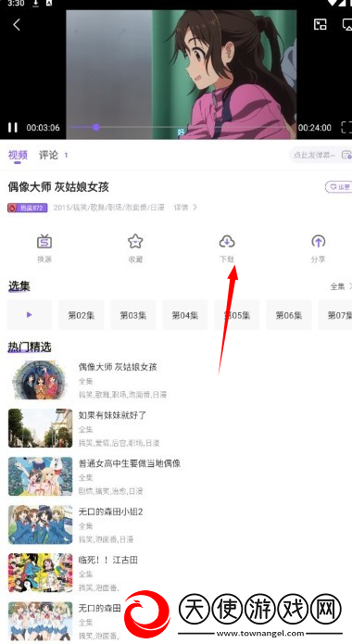This screenshot has height=644, width=352.
Task: Select episode 第02集
Action: 81,315
